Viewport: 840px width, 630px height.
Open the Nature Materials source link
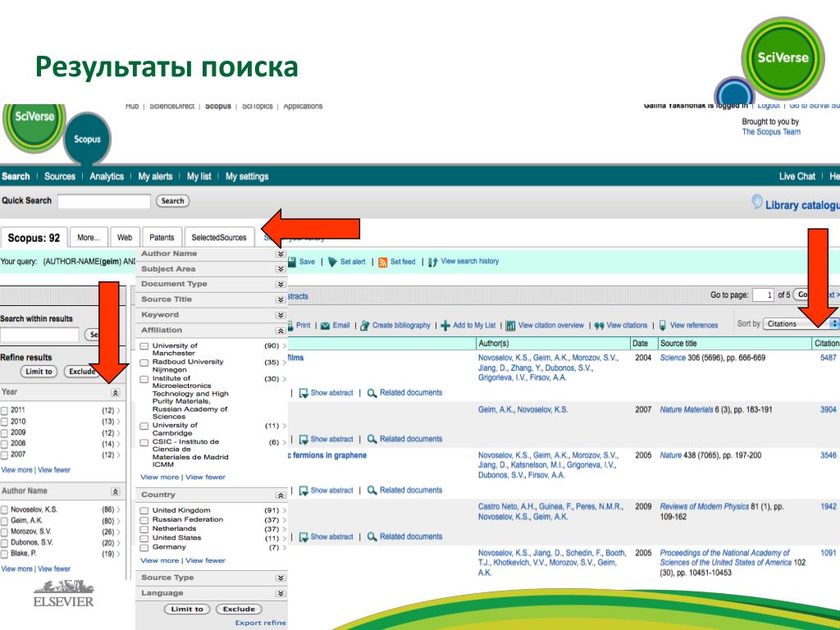(x=687, y=410)
